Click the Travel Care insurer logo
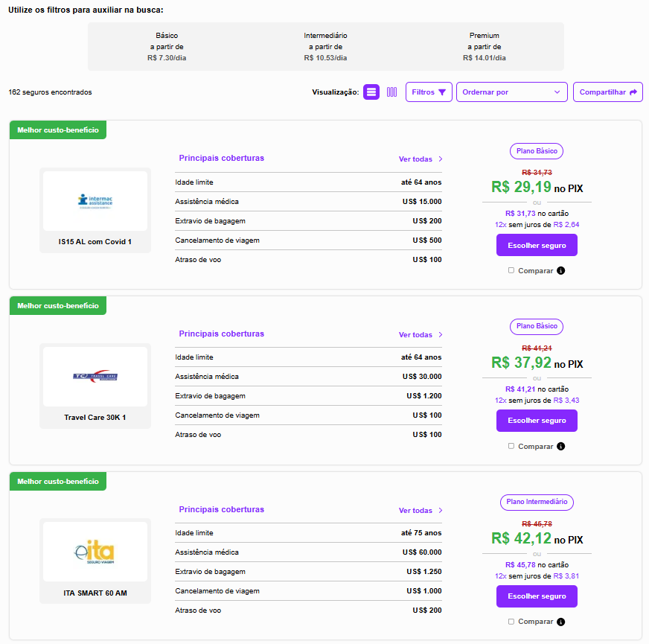Viewport: 649px width, 644px height. tap(95, 377)
